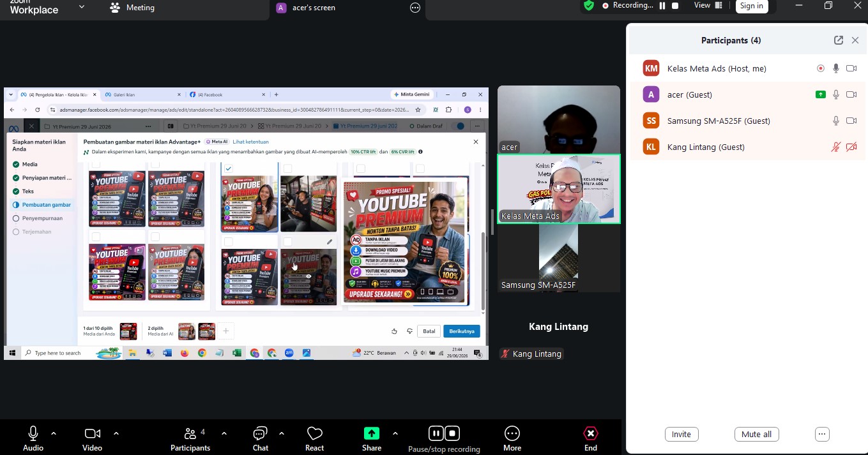Viewport: 868px width, 455px height.
Task: Uncheck the woman-holding-phone image checkbox
Action: 229,168
